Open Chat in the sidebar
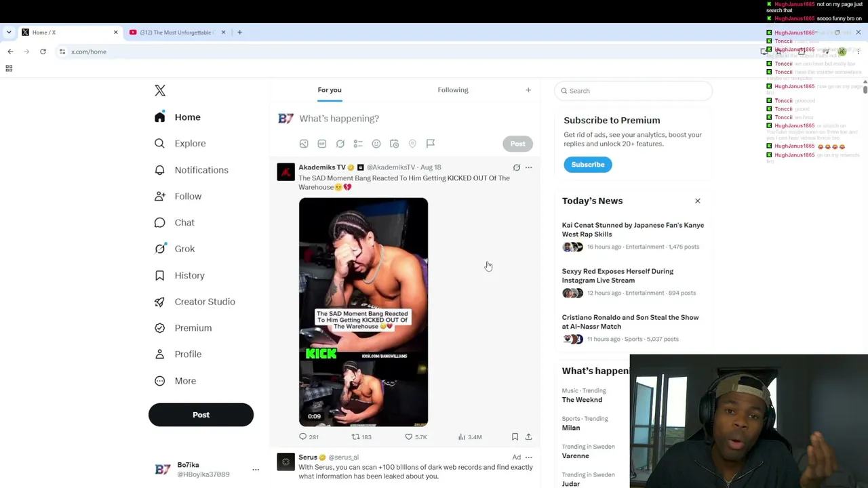Viewport: 868px width, 488px height. pyautogui.click(x=174, y=222)
